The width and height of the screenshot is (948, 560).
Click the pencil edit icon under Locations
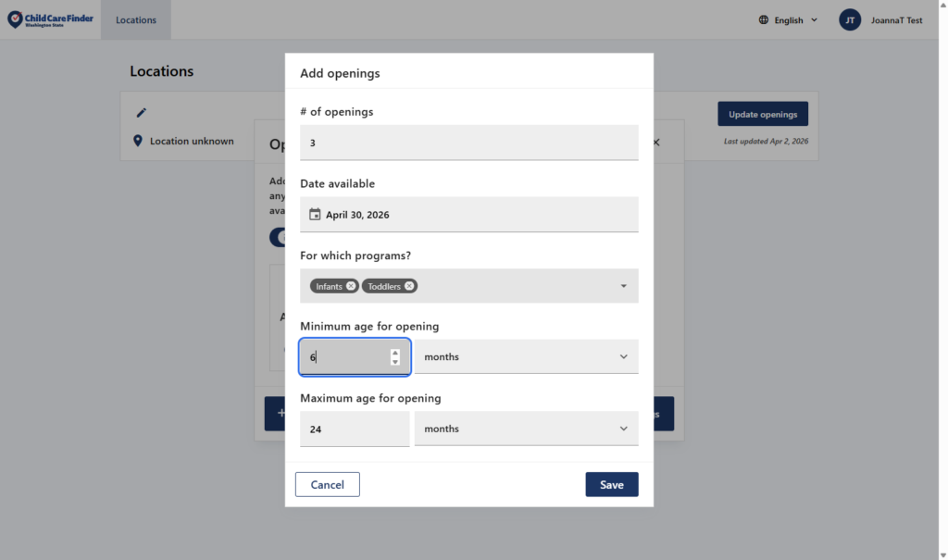142,113
